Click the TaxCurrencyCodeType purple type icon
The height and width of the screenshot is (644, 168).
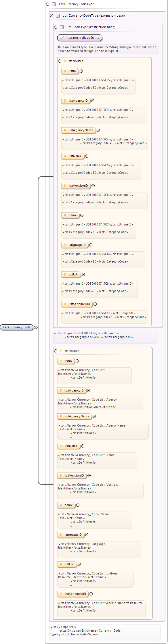54,4
